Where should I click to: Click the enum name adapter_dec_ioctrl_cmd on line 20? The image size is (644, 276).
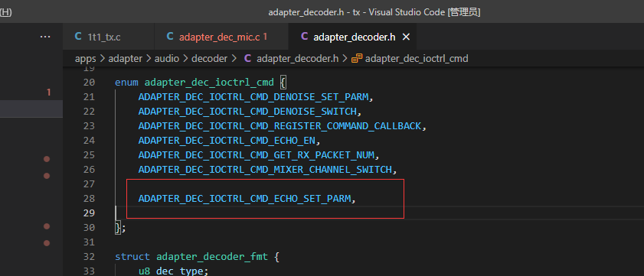(209, 83)
